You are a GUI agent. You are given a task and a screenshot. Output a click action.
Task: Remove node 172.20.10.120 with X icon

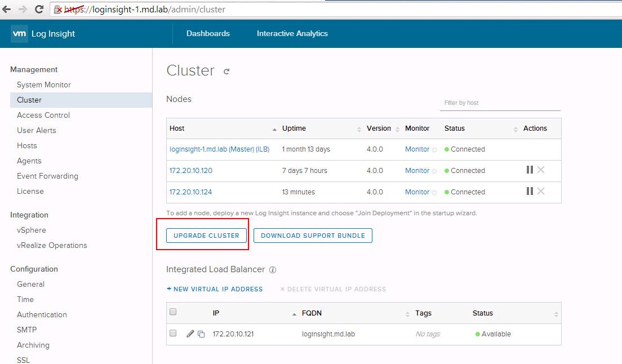click(541, 170)
